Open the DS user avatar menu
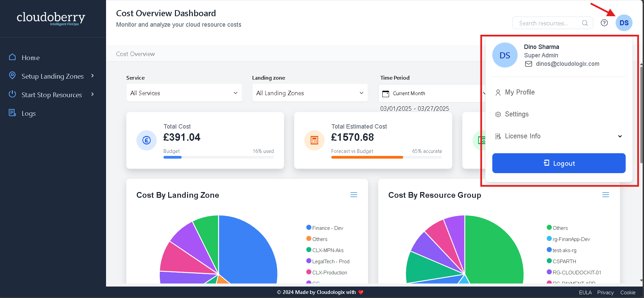 coord(624,23)
